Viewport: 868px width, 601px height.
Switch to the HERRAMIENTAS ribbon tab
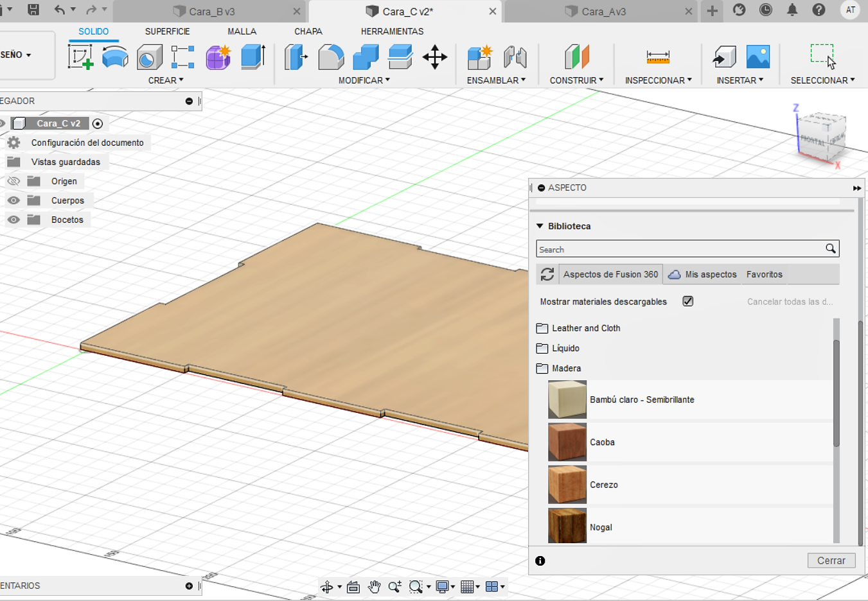pos(392,31)
